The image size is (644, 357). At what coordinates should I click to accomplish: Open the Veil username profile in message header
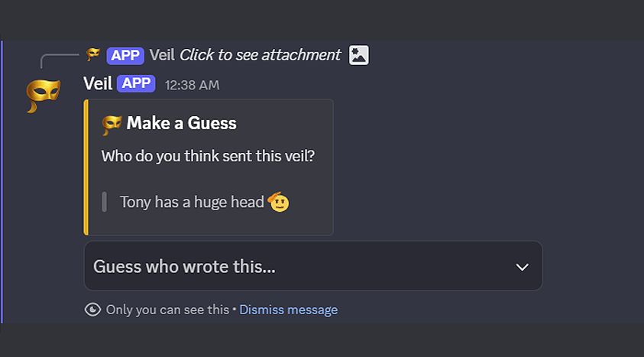(x=98, y=83)
